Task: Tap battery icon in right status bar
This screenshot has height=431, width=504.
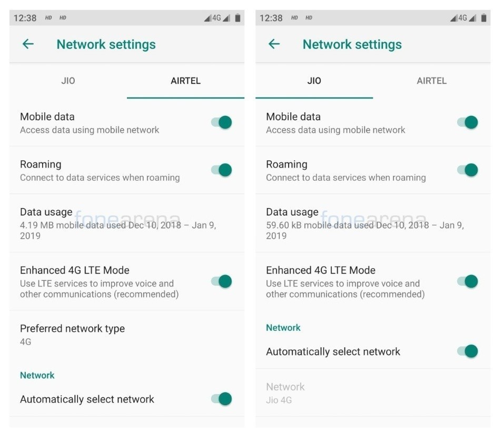Action: coord(483,18)
